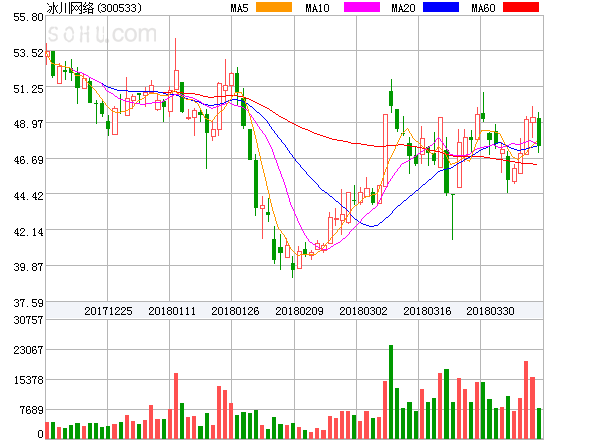Click the 7689 volume axis label
This screenshot has width=600, height=440.
point(31,410)
